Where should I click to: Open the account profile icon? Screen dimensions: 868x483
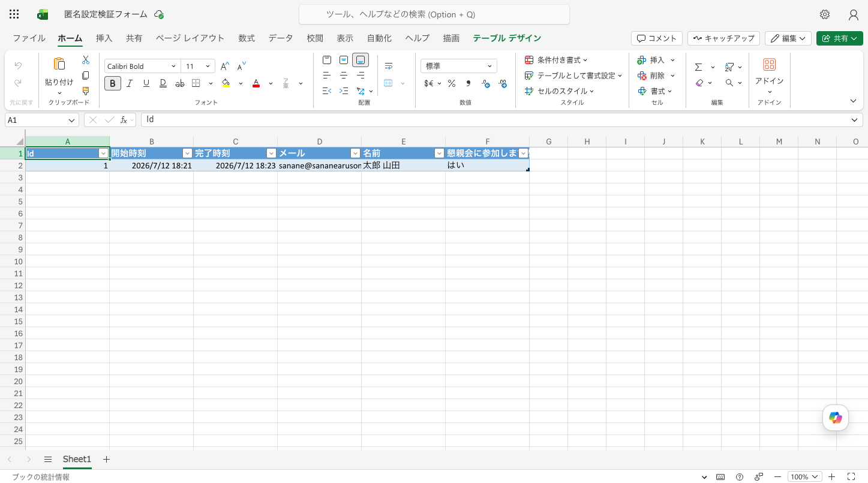click(854, 15)
